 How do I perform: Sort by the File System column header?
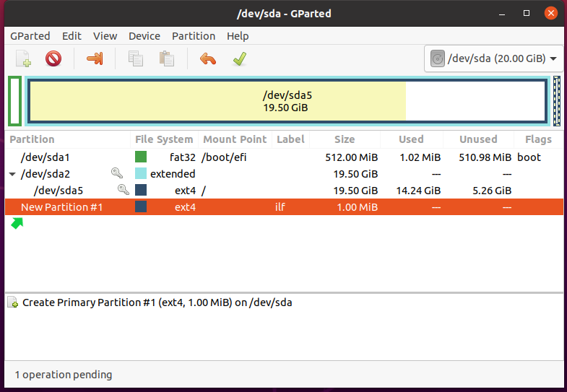point(164,139)
